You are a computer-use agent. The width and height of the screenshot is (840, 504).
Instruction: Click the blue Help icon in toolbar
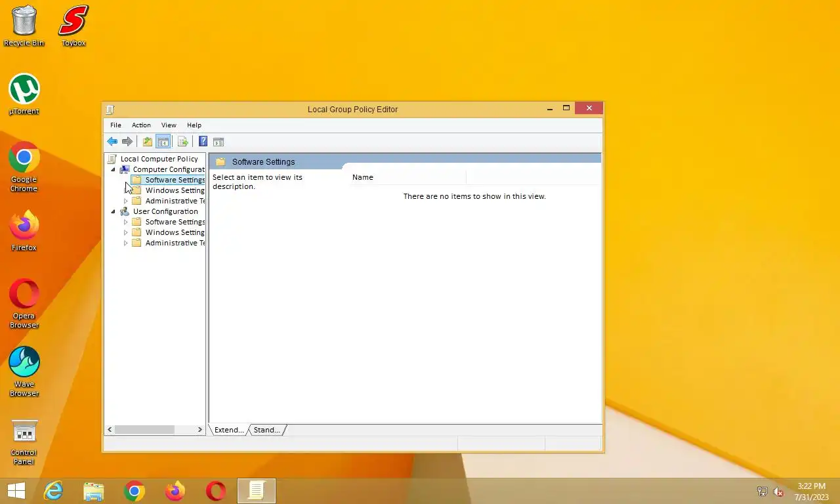[x=203, y=142]
